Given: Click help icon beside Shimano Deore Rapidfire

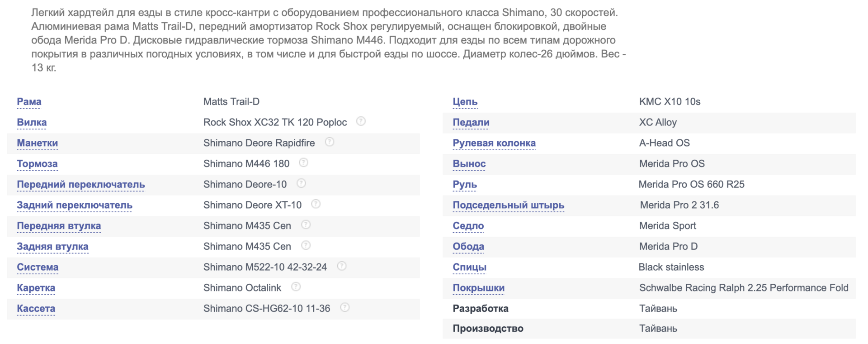Looking at the screenshot, I should (330, 142).
